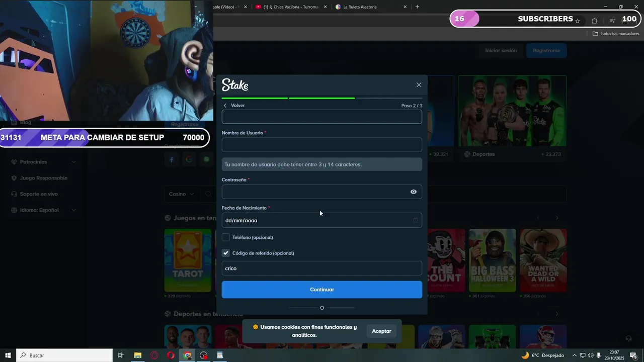Viewport: 644px width, 362px height.
Task: Focus the Nombre de Usuario field
Action: click(x=322, y=145)
